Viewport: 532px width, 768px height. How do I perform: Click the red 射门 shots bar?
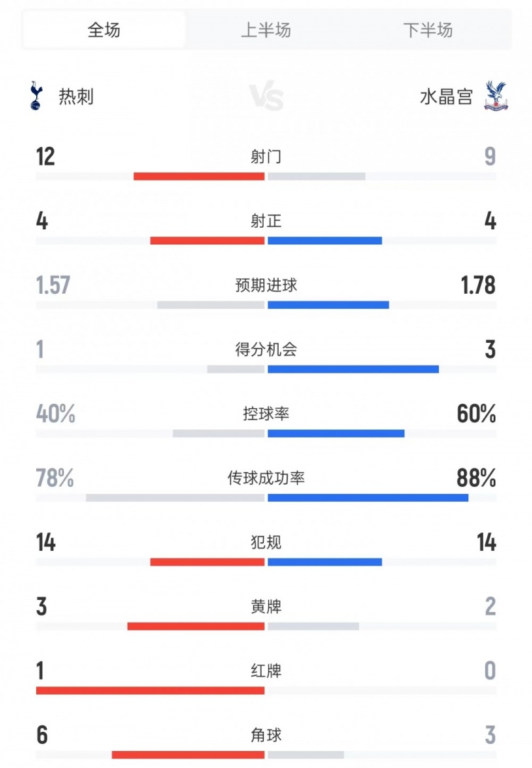199,176
